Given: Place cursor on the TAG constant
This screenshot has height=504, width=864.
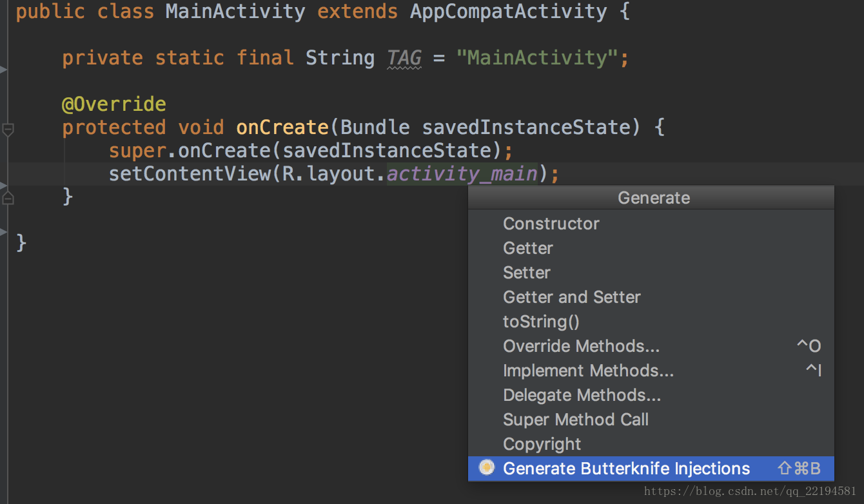Looking at the screenshot, I should (404, 58).
